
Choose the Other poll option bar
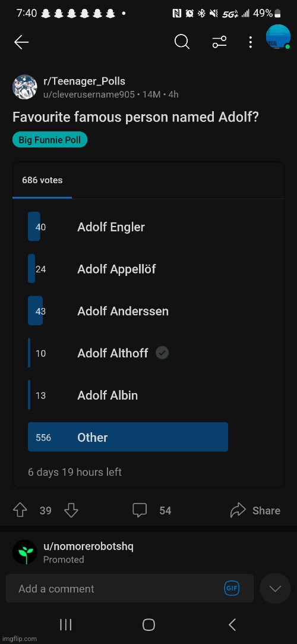coord(128,438)
